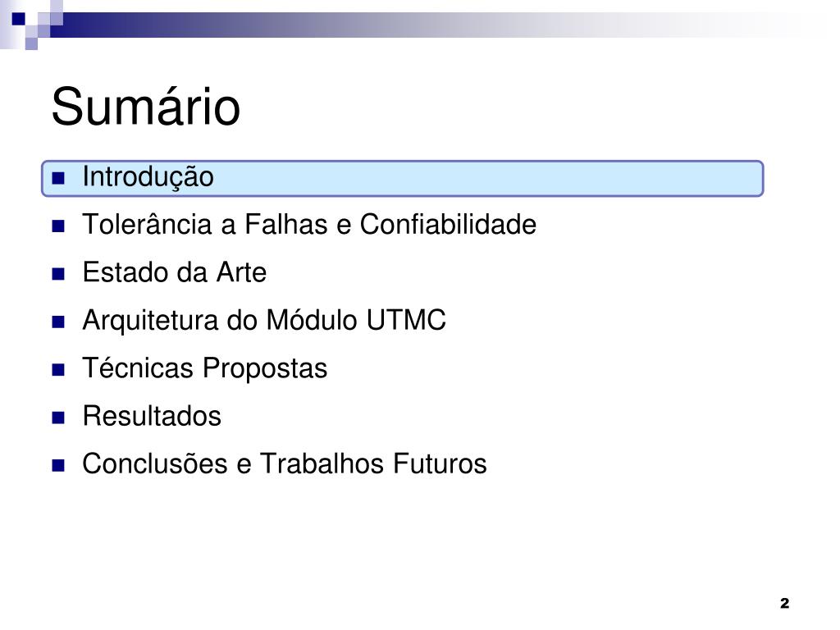Click the bullet next to Técnicas Propostas

click(x=58, y=370)
